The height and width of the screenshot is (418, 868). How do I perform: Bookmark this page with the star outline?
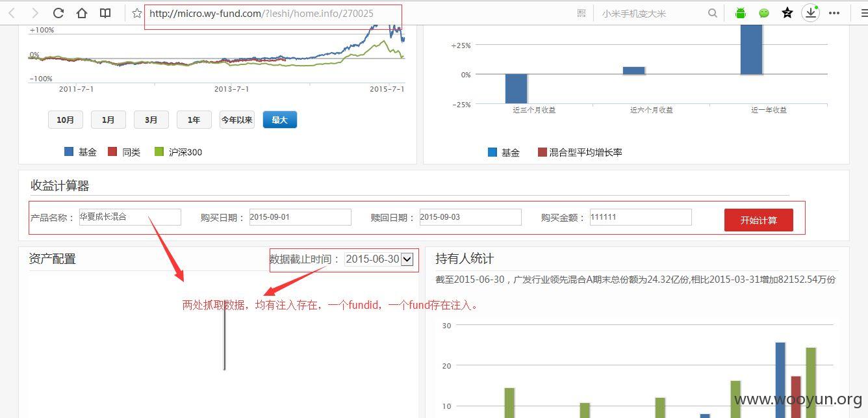tap(136, 13)
